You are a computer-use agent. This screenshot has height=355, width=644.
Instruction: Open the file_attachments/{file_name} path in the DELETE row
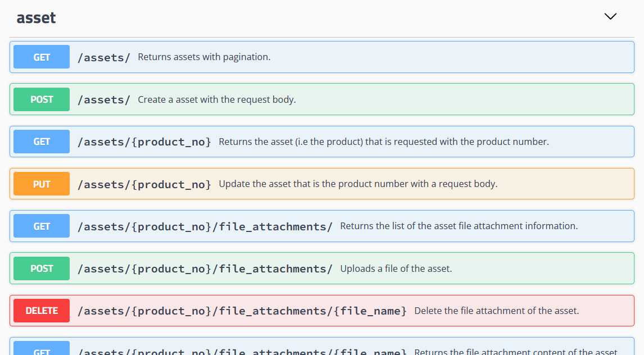pos(242,311)
